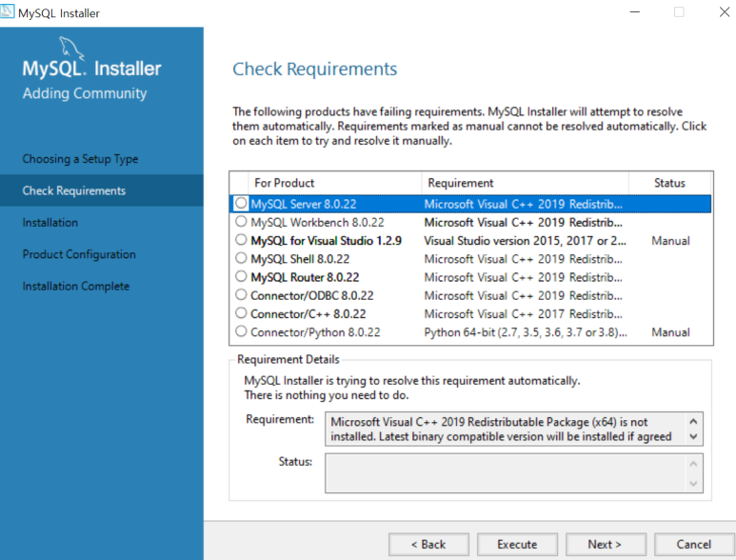
Task: Click the Visual Studio version 2015 requirement cell
Action: (526, 241)
